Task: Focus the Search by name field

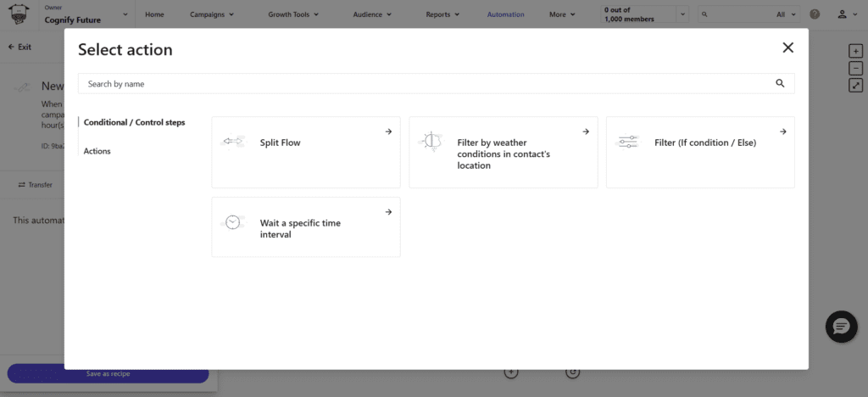Action: (x=436, y=84)
